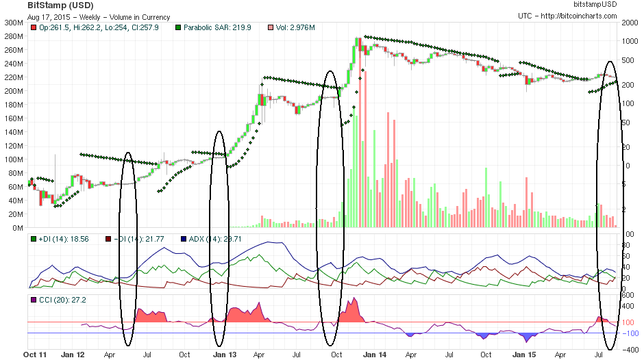Open the http://bitcoincharts.com link text

(579, 16)
